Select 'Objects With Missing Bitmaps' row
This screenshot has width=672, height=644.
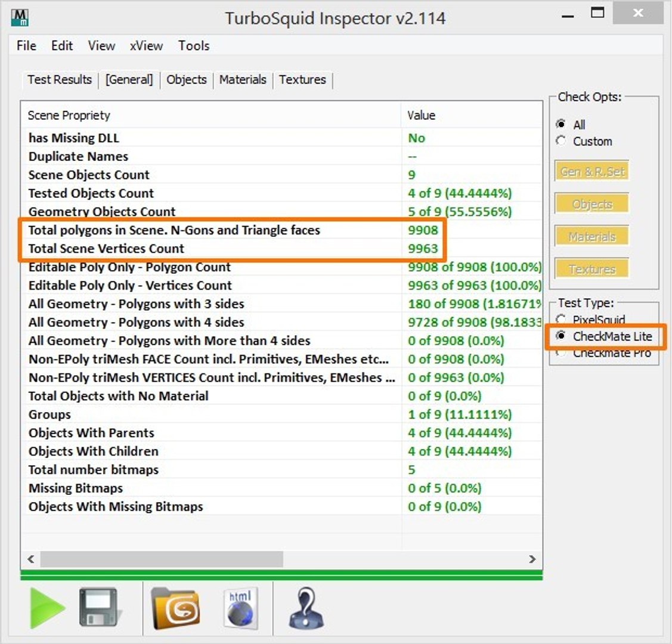pos(281,506)
